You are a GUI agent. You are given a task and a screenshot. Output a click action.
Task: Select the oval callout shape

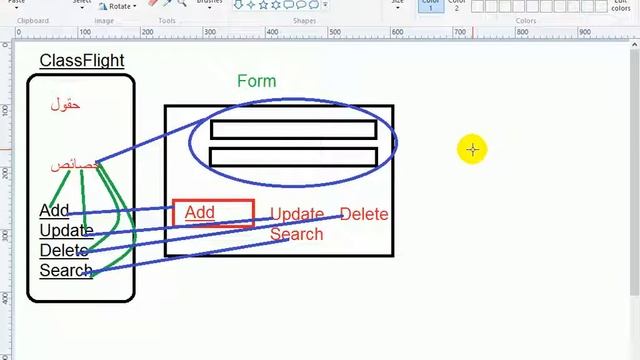[x=301, y=4]
